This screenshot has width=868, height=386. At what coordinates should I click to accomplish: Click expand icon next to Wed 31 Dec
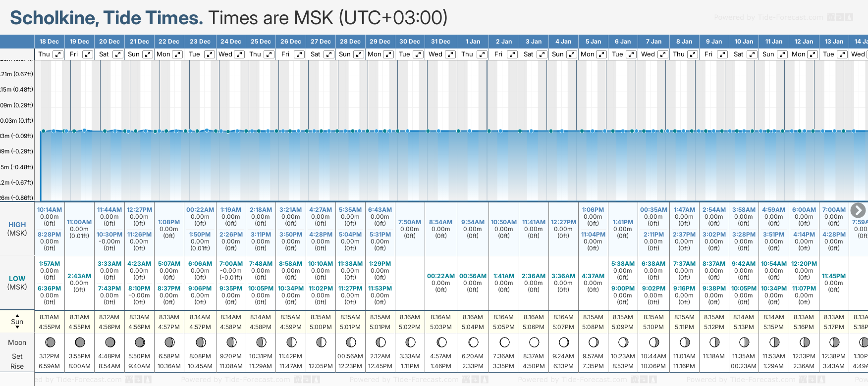click(450, 54)
